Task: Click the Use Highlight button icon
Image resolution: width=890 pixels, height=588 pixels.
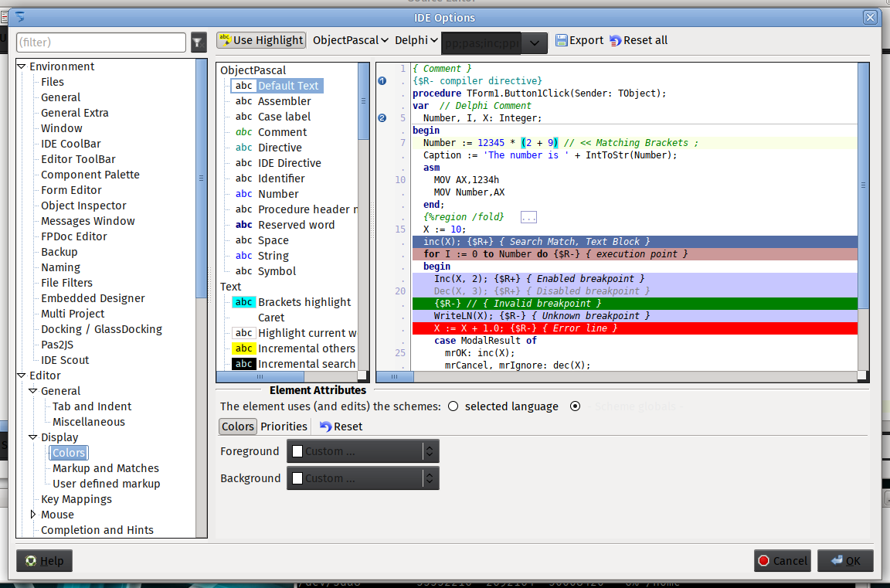Action: coord(225,39)
